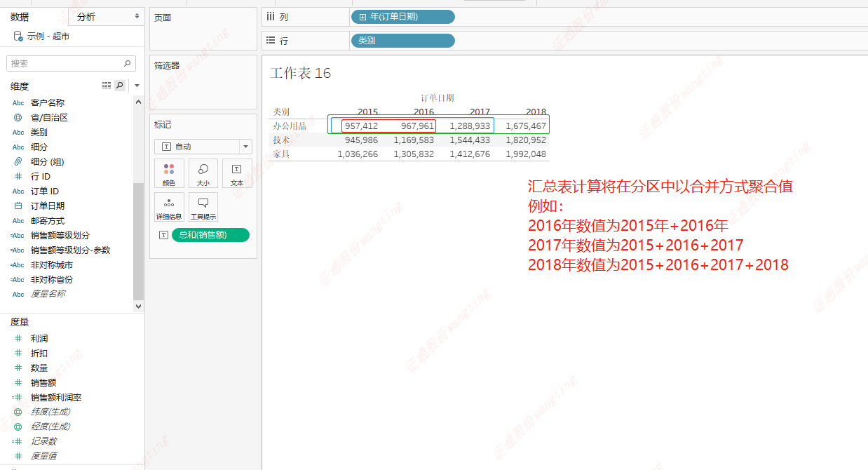
Task: Click the 工作表 16 sheet title
Action: click(301, 73)
